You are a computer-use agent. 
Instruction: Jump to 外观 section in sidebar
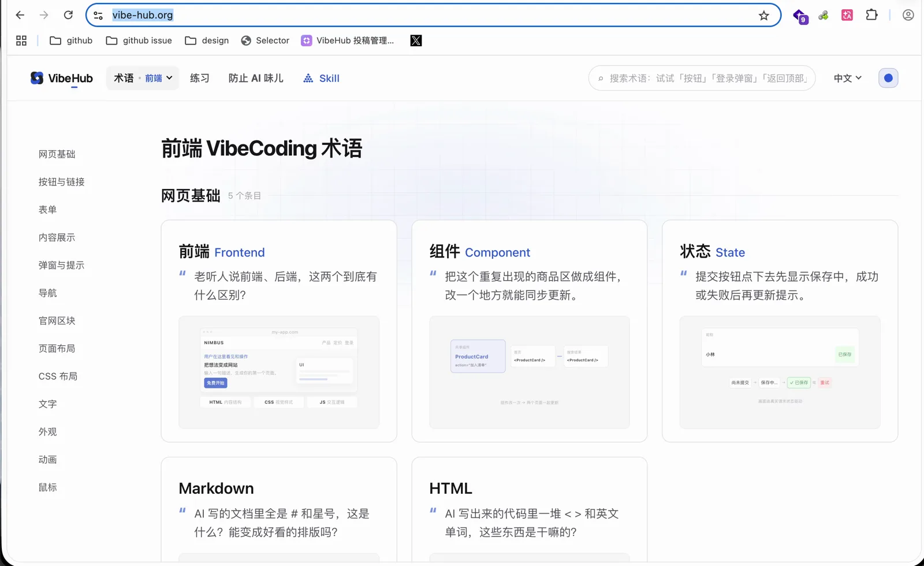coord(47,431)
